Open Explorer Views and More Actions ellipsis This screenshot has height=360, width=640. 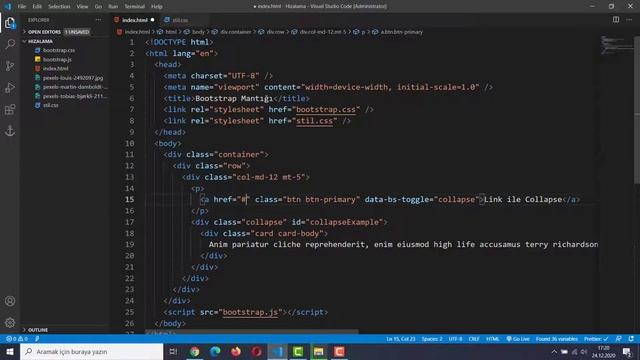(98, 20)
